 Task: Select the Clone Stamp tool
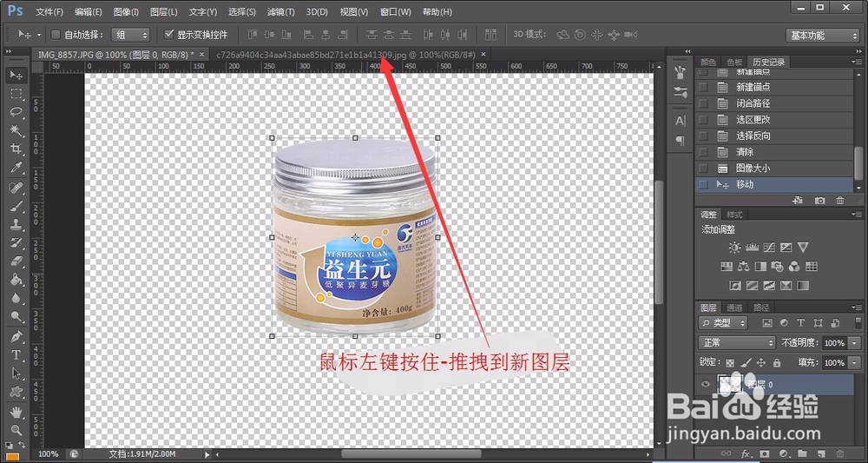pos(16,224)
